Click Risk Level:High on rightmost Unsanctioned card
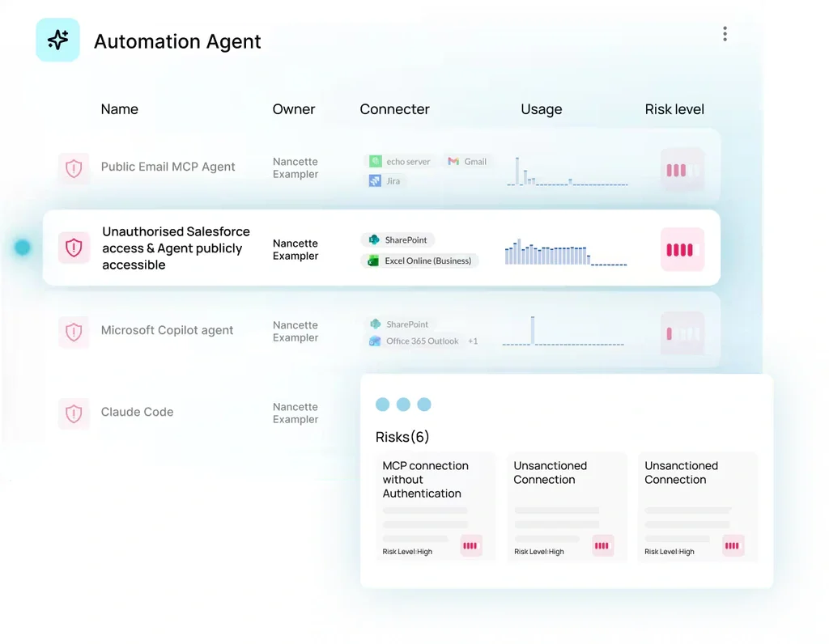The height and width of the screenshot is (644, 829). pos(670,552)
